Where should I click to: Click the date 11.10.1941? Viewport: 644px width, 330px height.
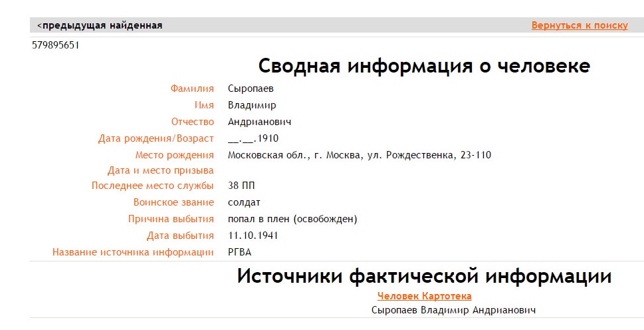pyautogui.click(x=253, y=236)
